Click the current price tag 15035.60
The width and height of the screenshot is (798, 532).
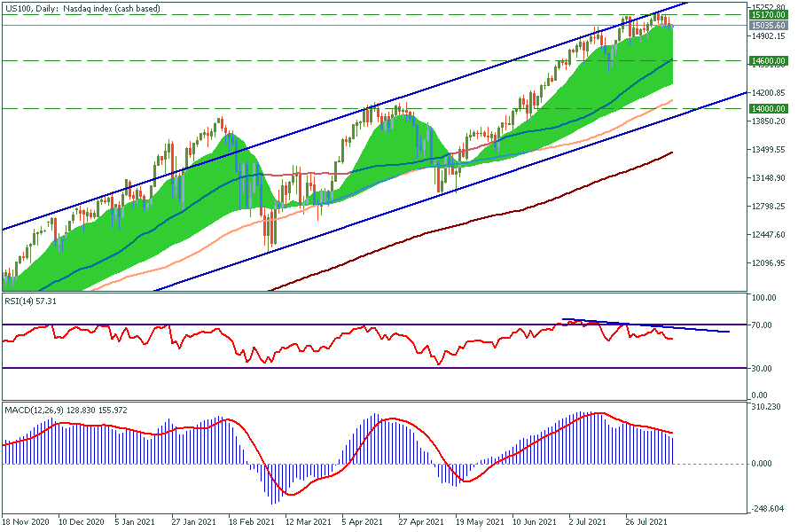(x=768, y=26)
